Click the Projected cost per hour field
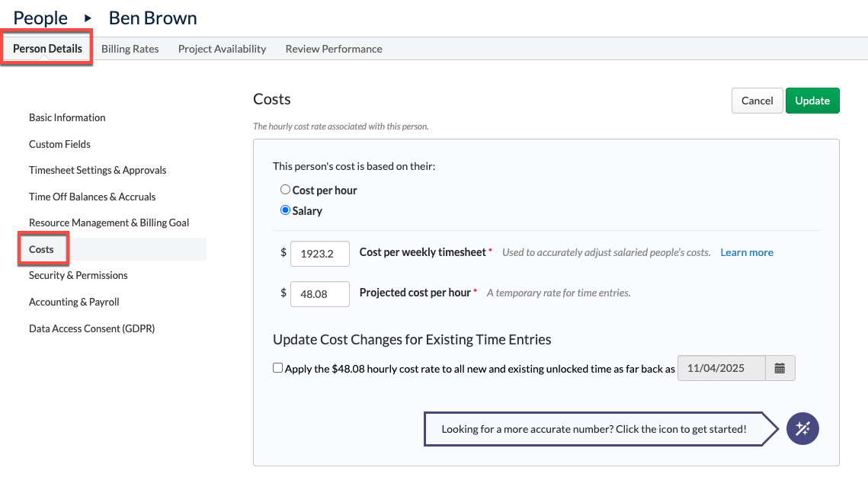This screenshot has width=868, height=493. tap(320, 294)
